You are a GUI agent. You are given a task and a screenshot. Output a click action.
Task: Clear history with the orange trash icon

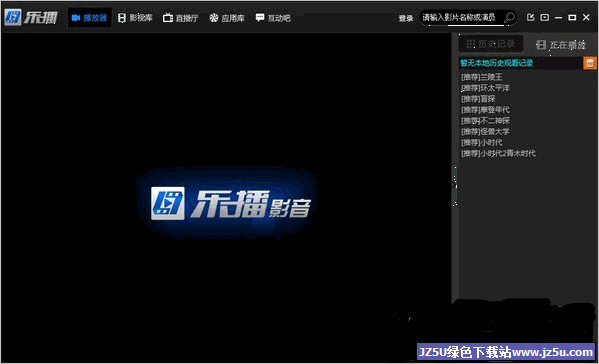point(590,63)
